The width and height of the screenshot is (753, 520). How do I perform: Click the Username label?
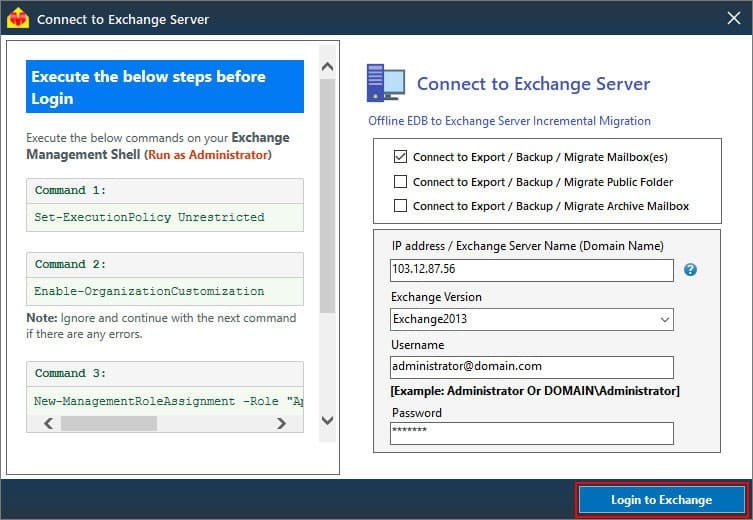pyautogui.click(x=417, y=345)
